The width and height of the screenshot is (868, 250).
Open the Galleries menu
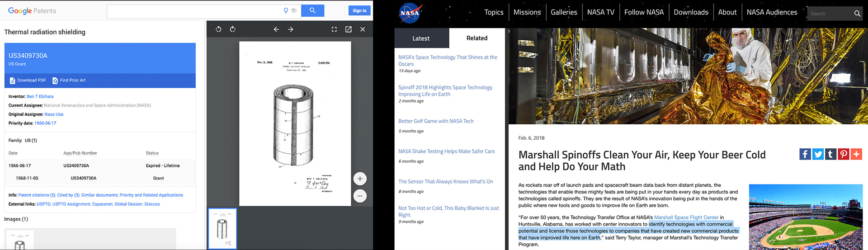564,12
